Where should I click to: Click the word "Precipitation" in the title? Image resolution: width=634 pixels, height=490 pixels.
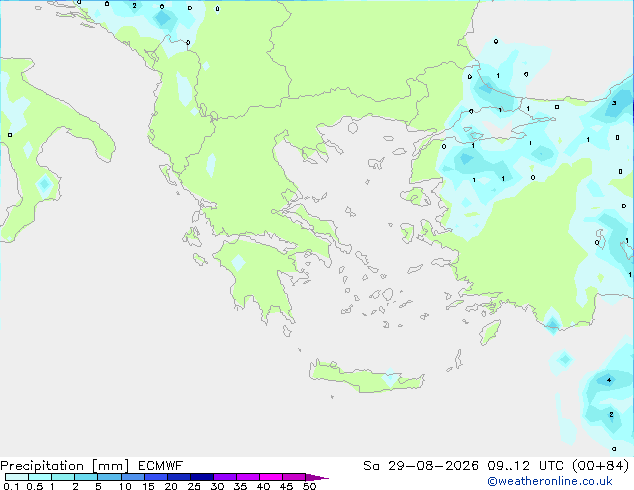(x=42, y=466)
